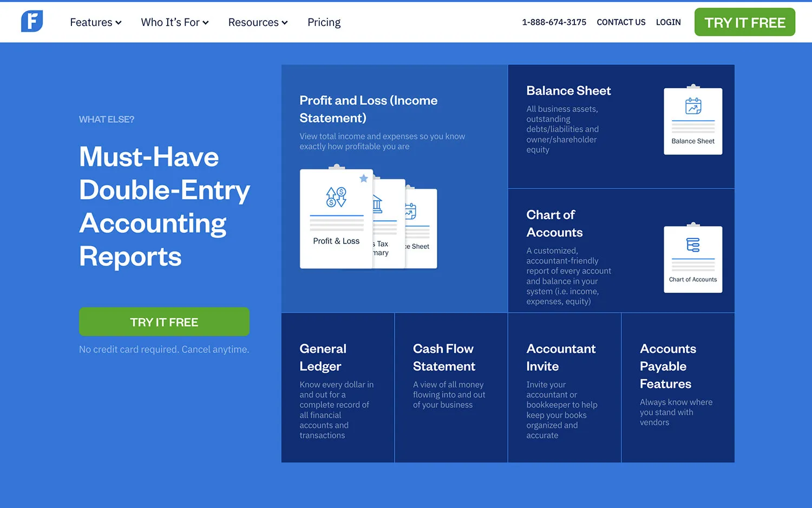Click CONTACT US in the header
The image size is (812, 508).
point(621,22)
